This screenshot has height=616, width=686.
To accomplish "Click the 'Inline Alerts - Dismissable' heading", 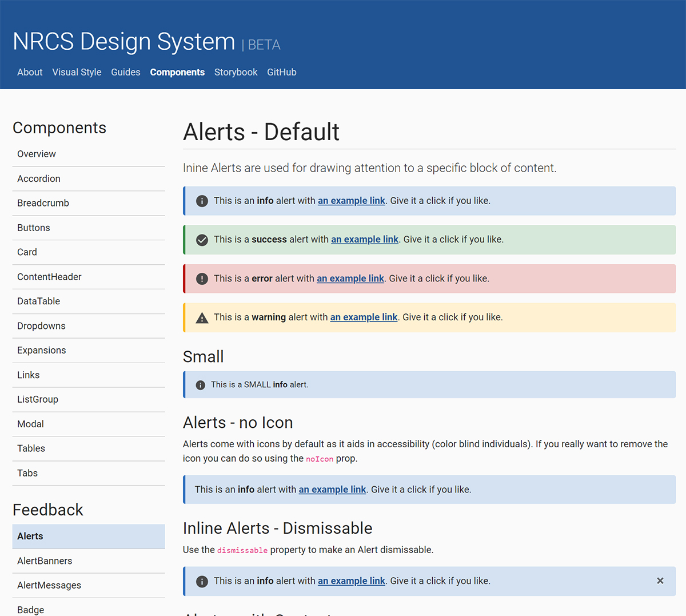I will [278, 528].
